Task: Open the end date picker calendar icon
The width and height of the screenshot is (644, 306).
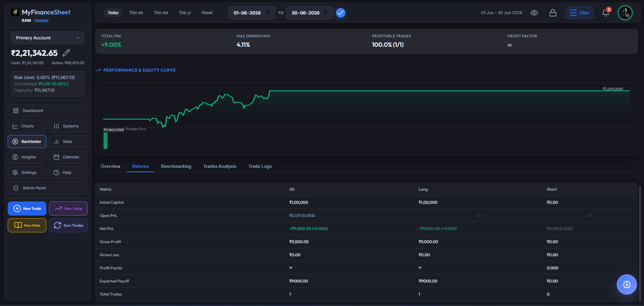Action: click(325, 13)
